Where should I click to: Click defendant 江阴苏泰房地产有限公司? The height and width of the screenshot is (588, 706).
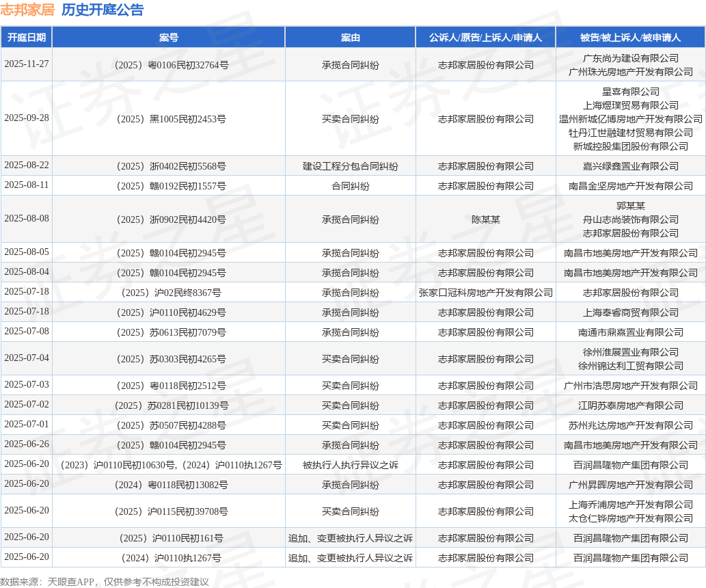[630, 405]
